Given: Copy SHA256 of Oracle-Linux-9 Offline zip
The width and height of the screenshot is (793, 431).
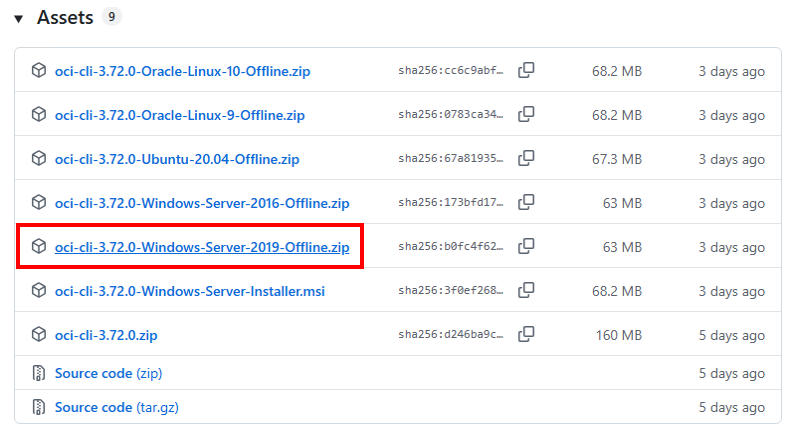Looking at the screenshot, I should [x=526, y=115].
